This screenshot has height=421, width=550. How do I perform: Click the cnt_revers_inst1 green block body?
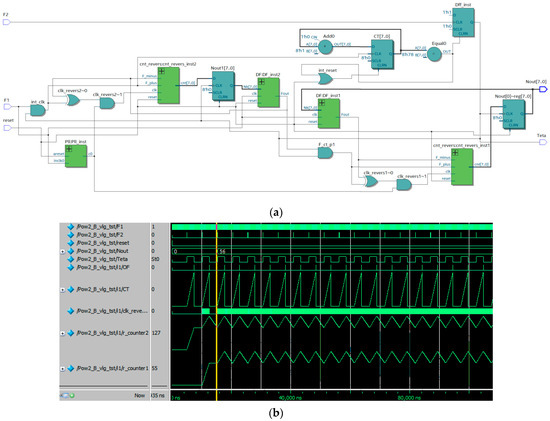click(x=462, y=167)
